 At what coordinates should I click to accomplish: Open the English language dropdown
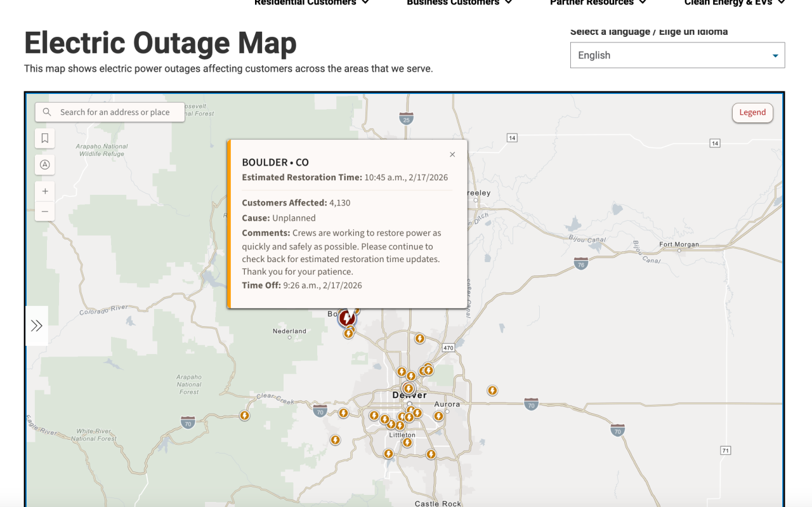pos(677,55)
